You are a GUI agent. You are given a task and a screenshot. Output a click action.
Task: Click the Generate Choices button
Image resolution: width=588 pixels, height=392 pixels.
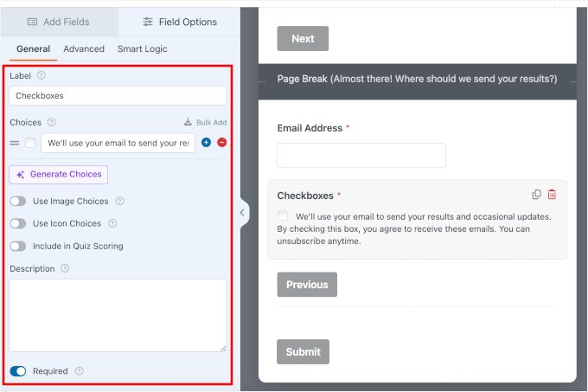pos(59,174)
